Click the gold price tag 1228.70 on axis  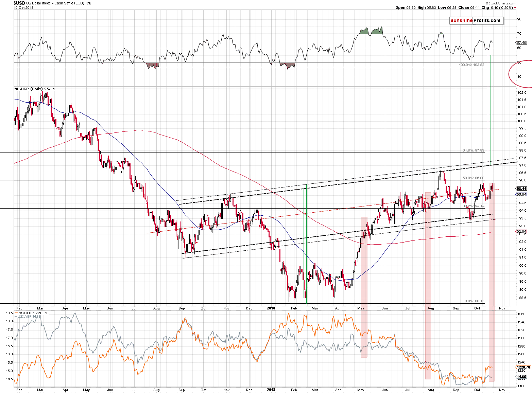[x=523, y=367]
